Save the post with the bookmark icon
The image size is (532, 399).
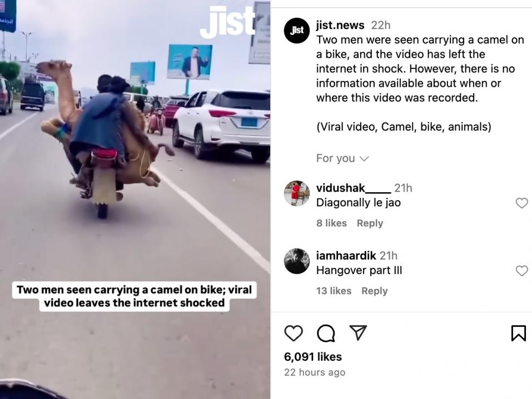point(519,333)
